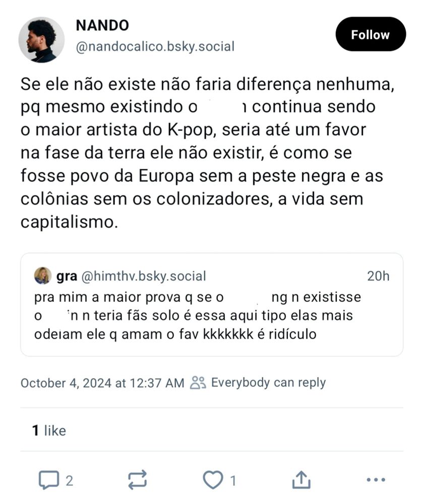Open the share upload icon
The height and width of the screenshot is (504, 423).
(x=300, y=480)
